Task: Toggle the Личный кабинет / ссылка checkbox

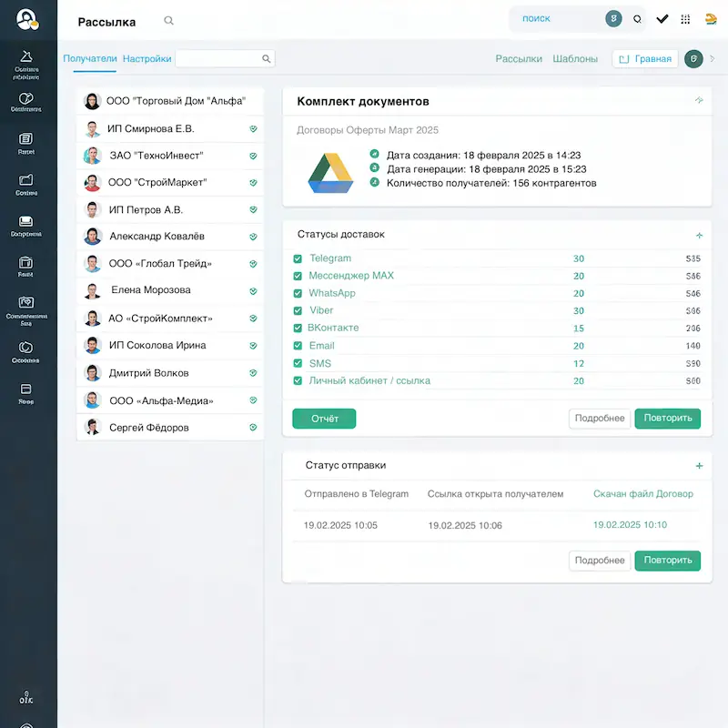Action: coord(298,380)
